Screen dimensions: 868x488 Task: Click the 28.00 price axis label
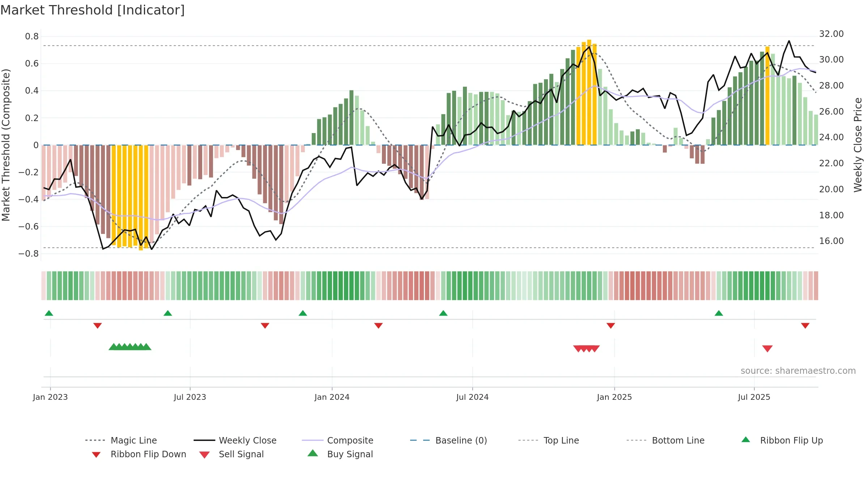click(x=831, y=86)
